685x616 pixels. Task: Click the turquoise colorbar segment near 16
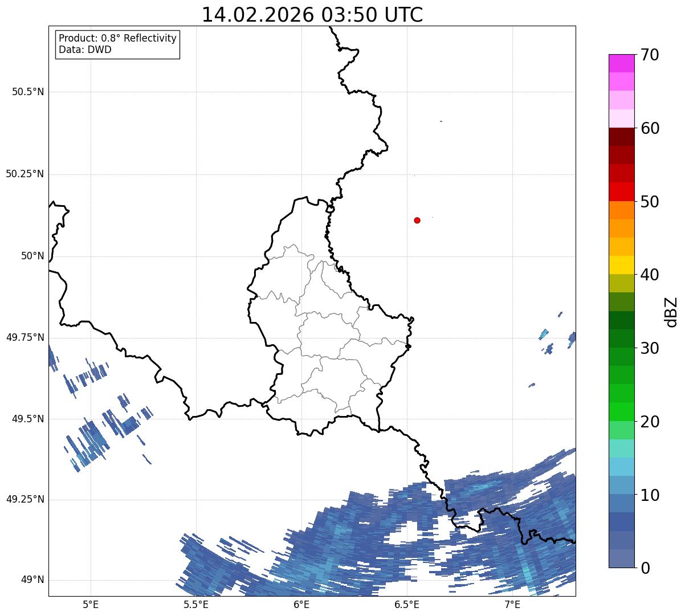pyautogui.click(x=621, y=448)
